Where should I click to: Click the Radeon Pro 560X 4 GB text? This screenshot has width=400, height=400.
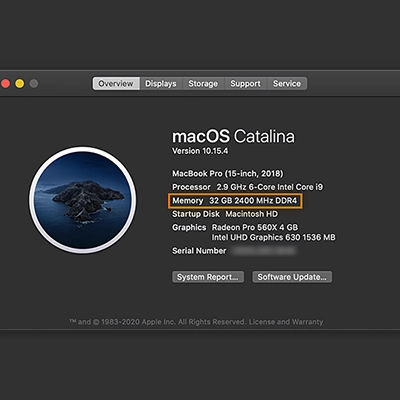[255, 227]
